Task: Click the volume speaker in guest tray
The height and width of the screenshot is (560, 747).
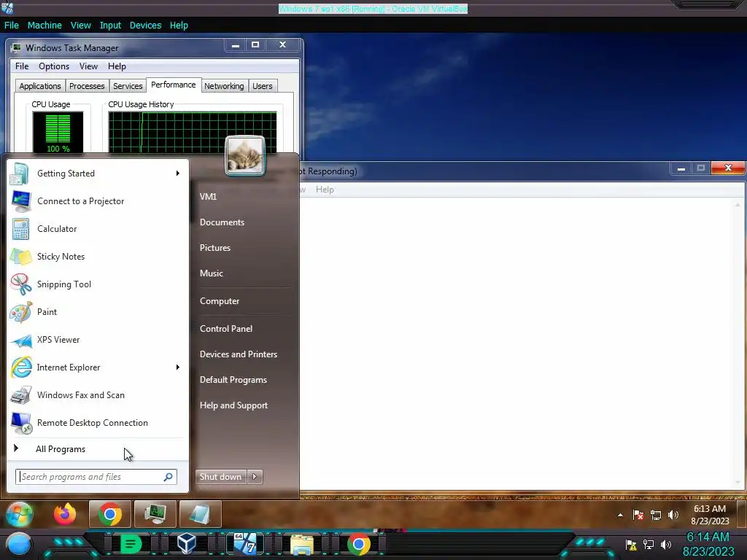Action: [x=673, y=515]
